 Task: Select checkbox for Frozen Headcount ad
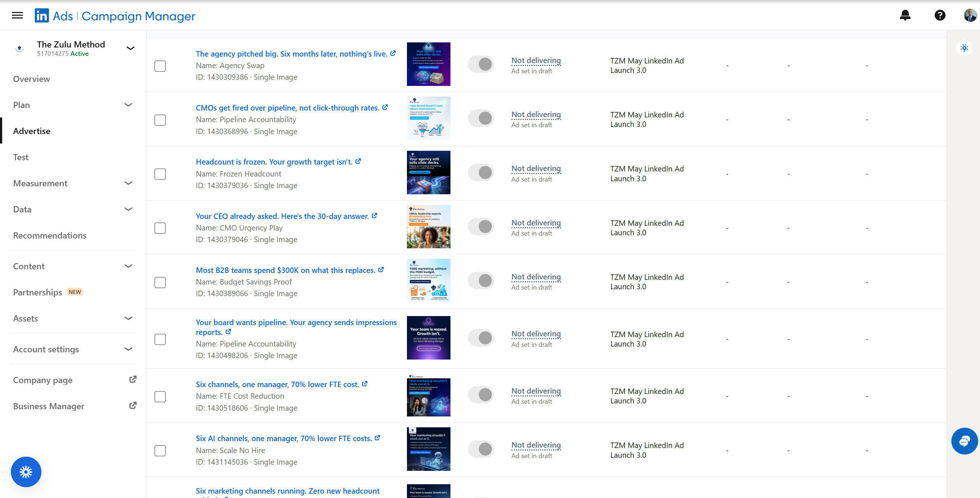pyautogui.click(x=160, y=174)
